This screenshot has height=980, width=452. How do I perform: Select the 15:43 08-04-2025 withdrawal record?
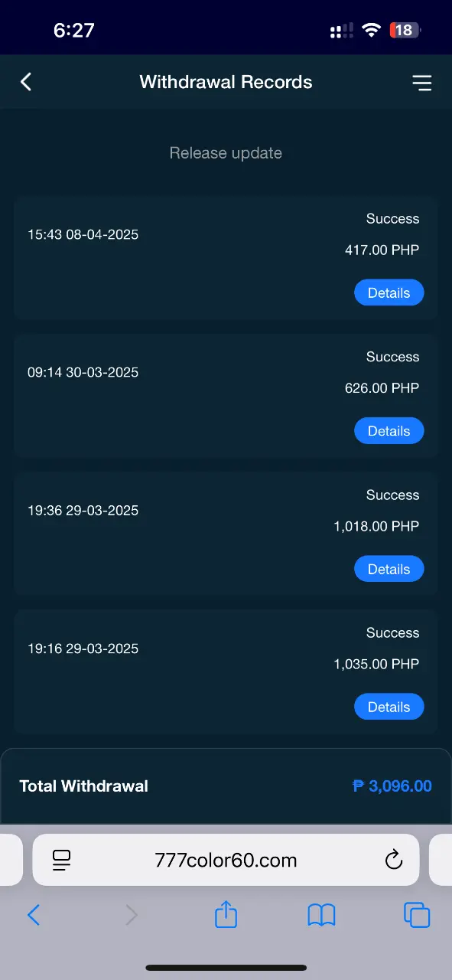click(226, 257)
